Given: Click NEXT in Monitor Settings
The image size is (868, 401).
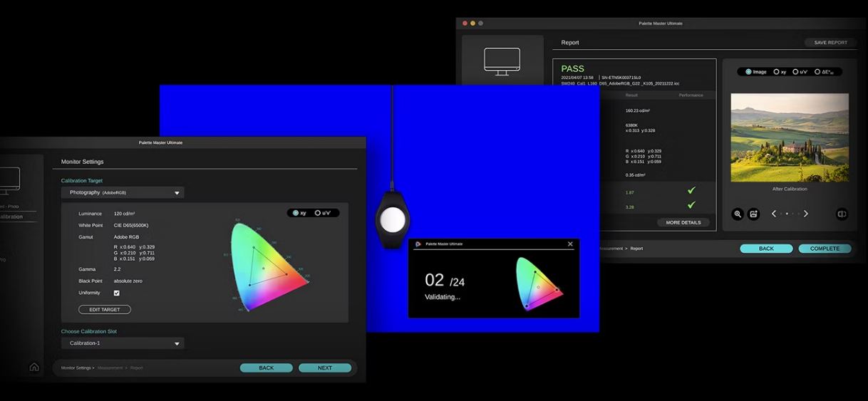Looking at the screenshot, I should pos(324,368).
